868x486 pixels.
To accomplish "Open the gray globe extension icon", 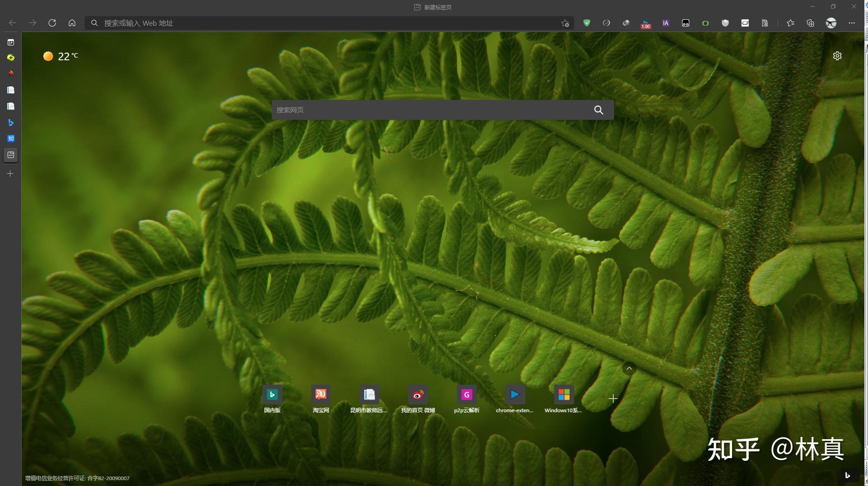I will 626,23.
